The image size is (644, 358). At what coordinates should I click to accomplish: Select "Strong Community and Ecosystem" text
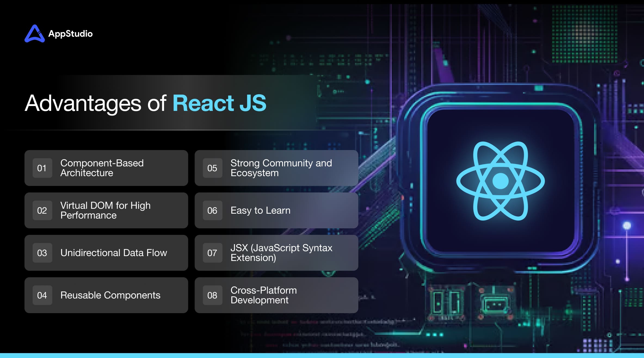pyautogui.click(x=281, y=168)
